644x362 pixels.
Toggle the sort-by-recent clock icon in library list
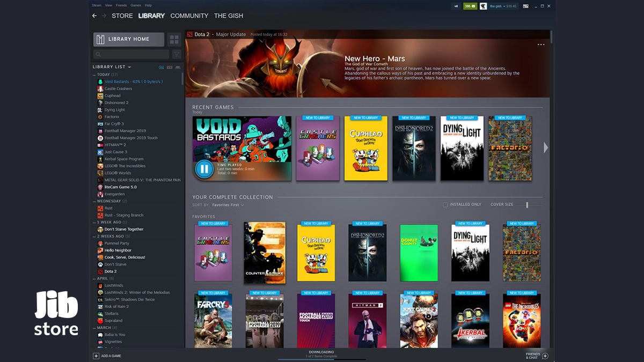161,67
